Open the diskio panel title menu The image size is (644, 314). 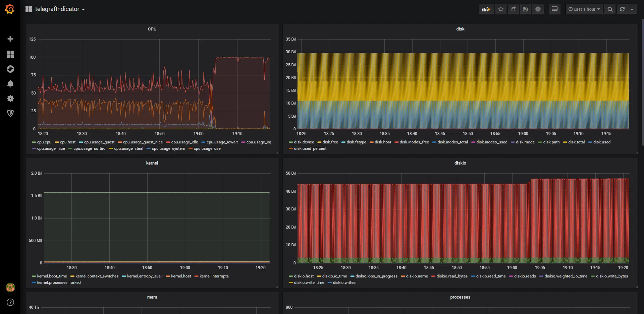(x=460, y=163)
